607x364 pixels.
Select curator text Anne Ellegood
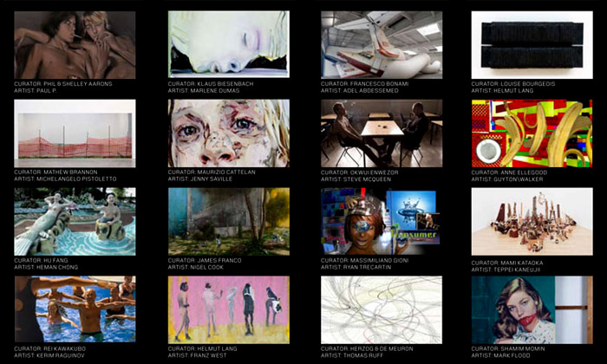point(510,172)
